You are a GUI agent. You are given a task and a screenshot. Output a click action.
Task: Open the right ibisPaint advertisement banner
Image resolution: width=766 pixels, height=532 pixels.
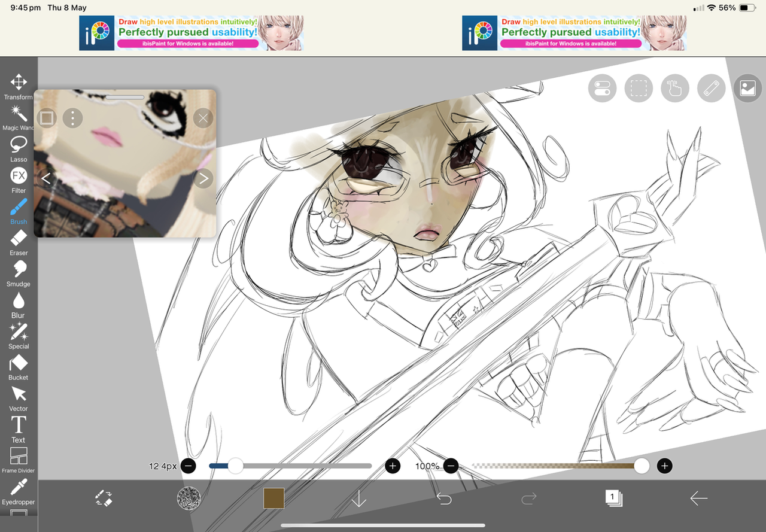click(x=574, y=33)
